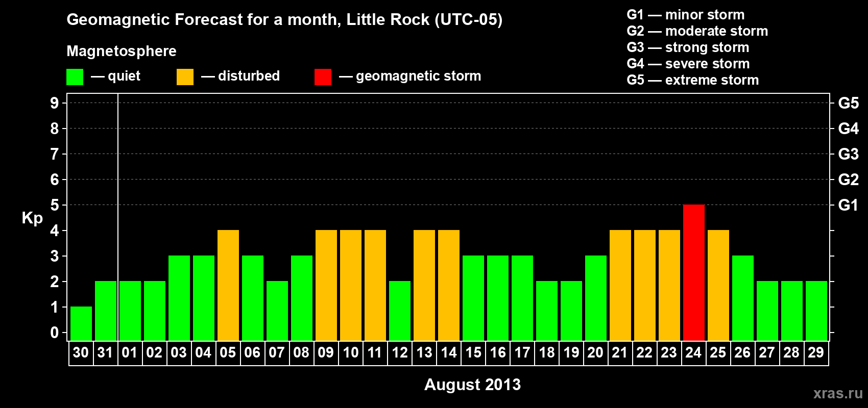Image resolution: width=868 pixels, height=408 pixels.
Task: Click the 'G3 — strong storm' legend line
Action: pyautogui.click(x=688, y=47)
